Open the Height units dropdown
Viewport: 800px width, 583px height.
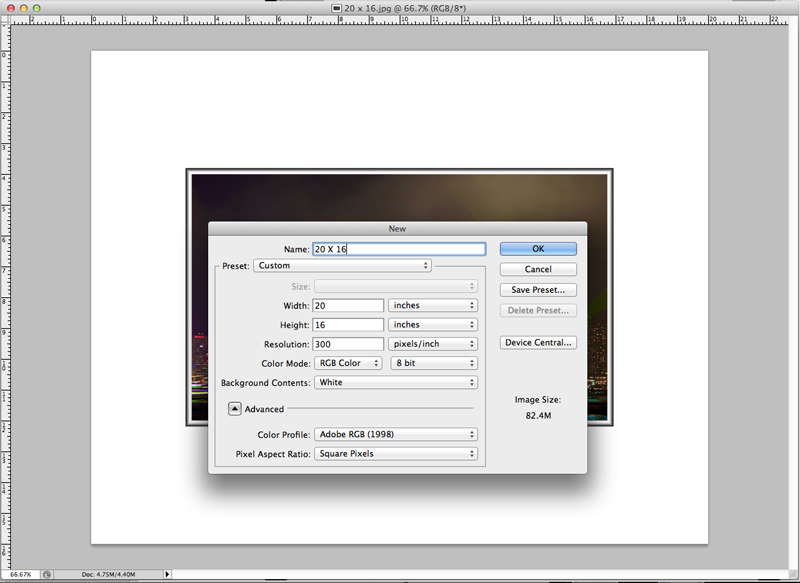pyautogui.click(x=432, y=325)
